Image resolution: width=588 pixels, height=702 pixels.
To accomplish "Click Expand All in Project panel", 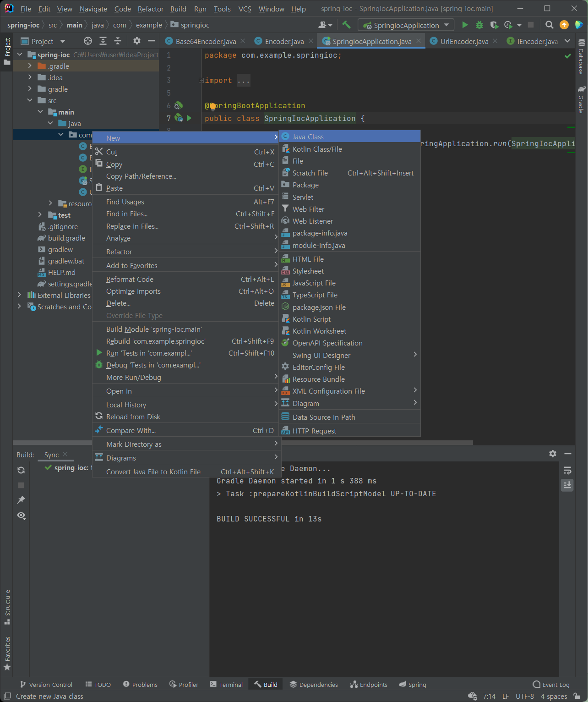I will tap(103, 41).
